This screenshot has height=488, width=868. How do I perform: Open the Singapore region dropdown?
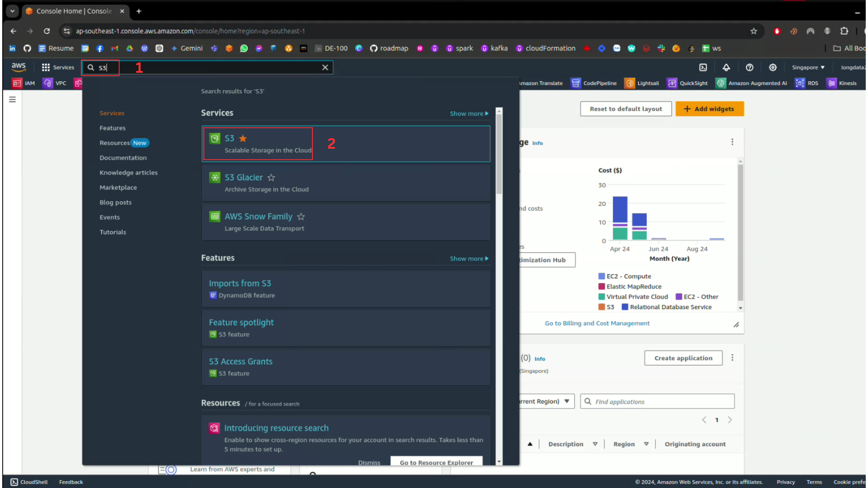pos(808,67)
